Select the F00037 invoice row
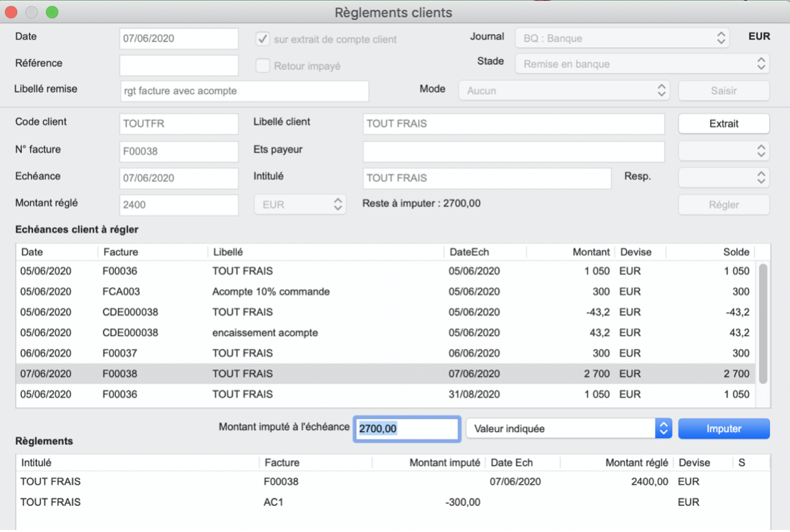The image size is (790, 532). point(385,353)
